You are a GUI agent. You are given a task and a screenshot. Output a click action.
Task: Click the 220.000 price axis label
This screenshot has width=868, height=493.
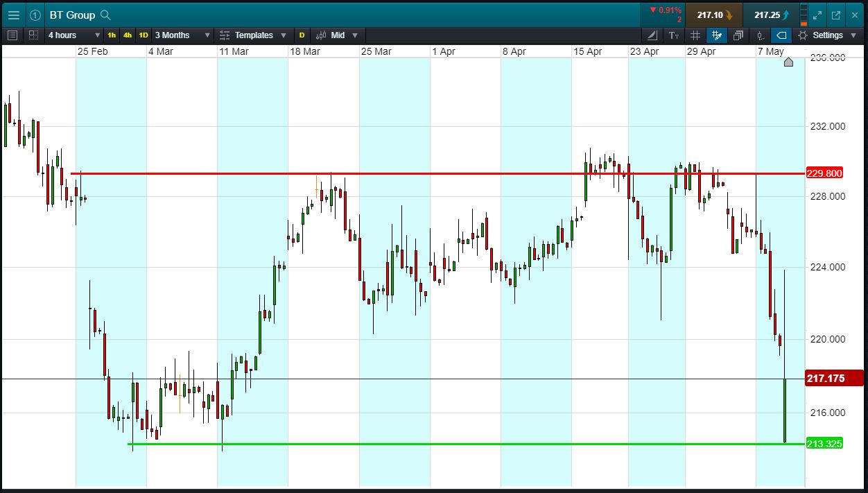(x=828, y=339)
